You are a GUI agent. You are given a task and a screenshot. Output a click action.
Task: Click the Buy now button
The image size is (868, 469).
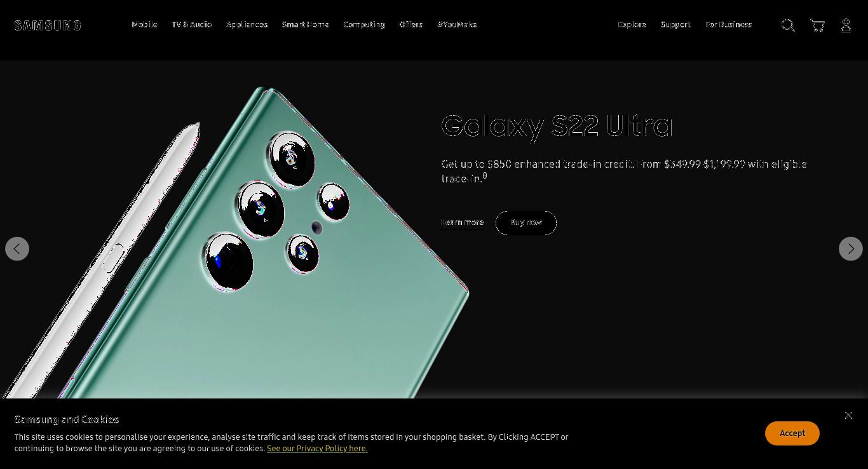[526, 223]
